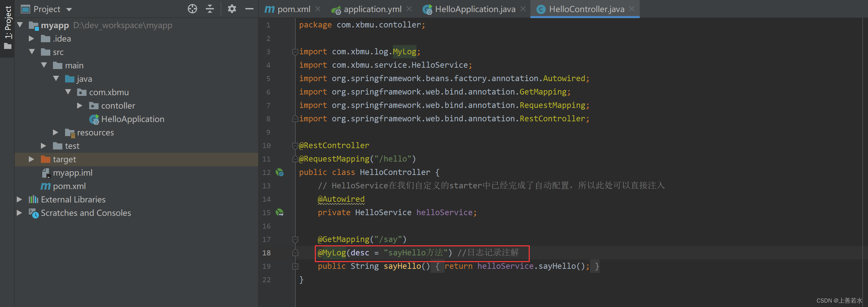The height and width of the screenshot is (307, 868).
Task: Click the @GetMapping("/say") annotation
Action: (x=362, y=239)
